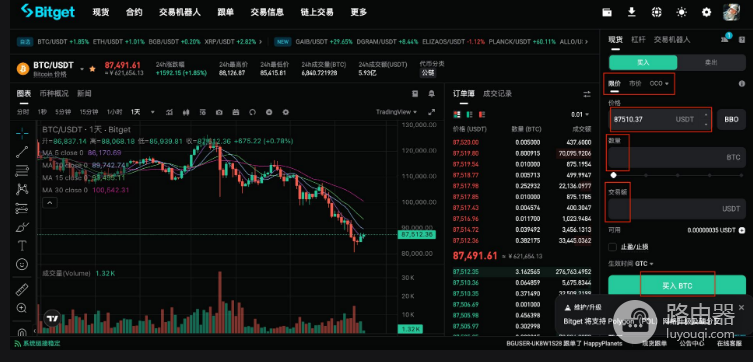Select the zoom-in magnifier tool
This screenshot has height=362, width=753.
point(22,308)
